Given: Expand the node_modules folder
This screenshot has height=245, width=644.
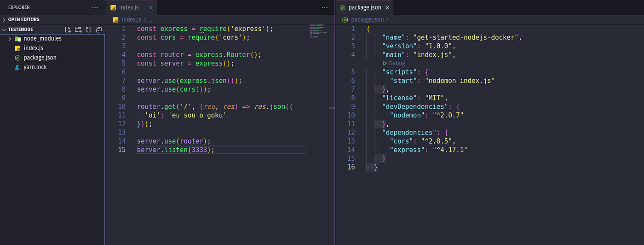Looking at the screenshot, I should [10, 39].
